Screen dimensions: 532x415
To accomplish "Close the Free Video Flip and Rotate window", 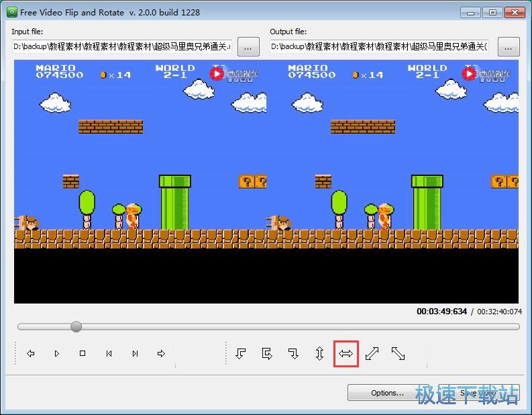I will [x=515, y=13].
